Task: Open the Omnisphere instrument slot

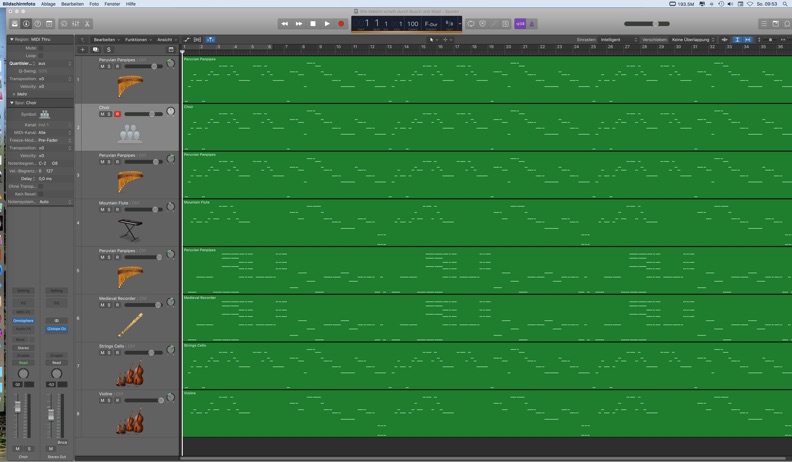Action: (23, 321)
